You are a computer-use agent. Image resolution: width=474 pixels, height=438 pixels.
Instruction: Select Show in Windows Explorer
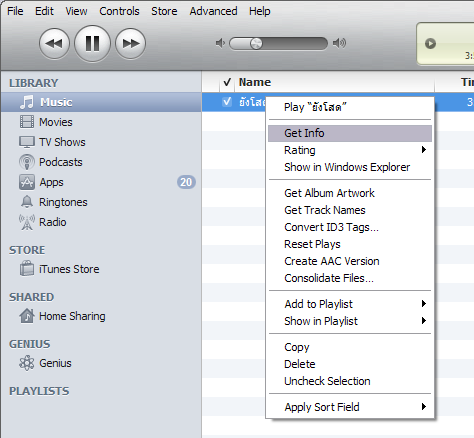[350, 167]
